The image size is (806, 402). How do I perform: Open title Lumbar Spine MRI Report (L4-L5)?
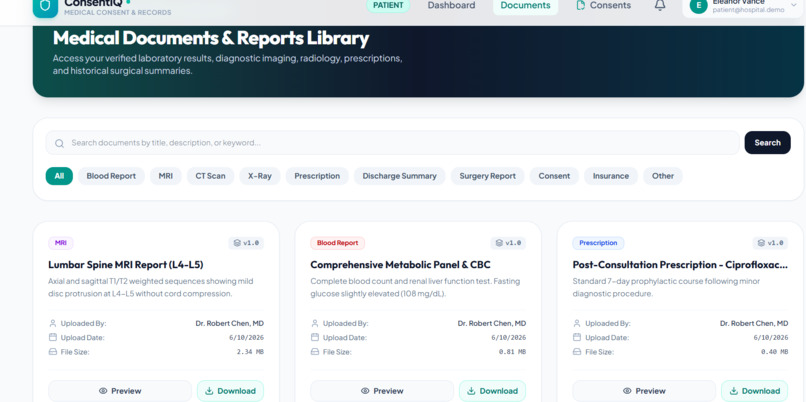[126, 265]
